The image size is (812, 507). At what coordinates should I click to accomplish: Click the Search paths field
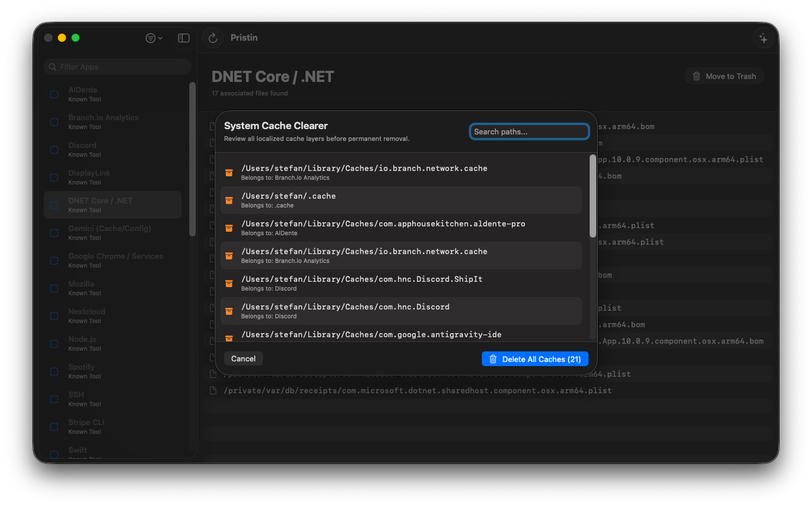[x=530, y=131]
